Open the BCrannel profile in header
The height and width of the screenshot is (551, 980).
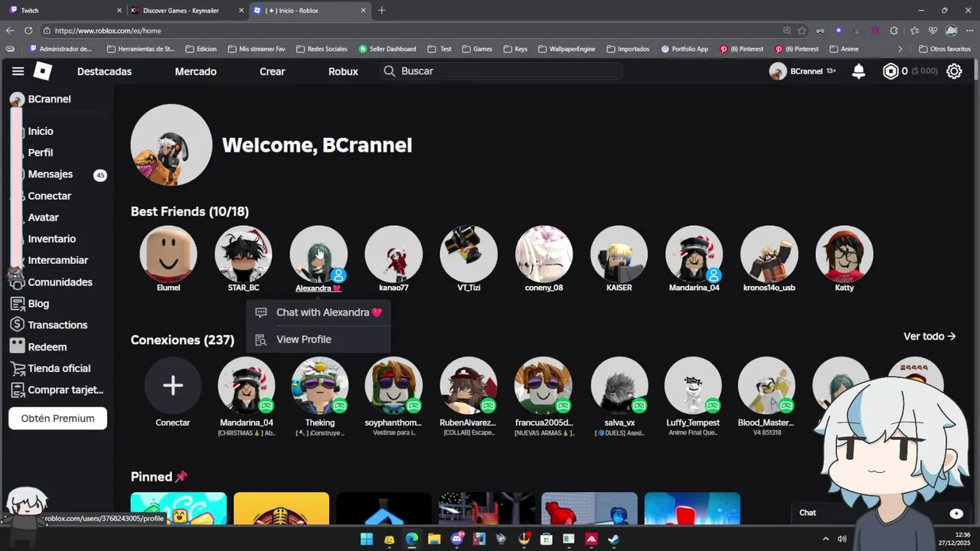click(x=802, y=71)
